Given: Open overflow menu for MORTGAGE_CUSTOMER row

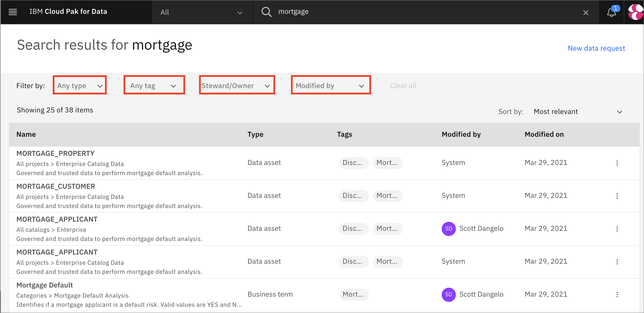Looking at the screenshot, I should coord(617,196).
